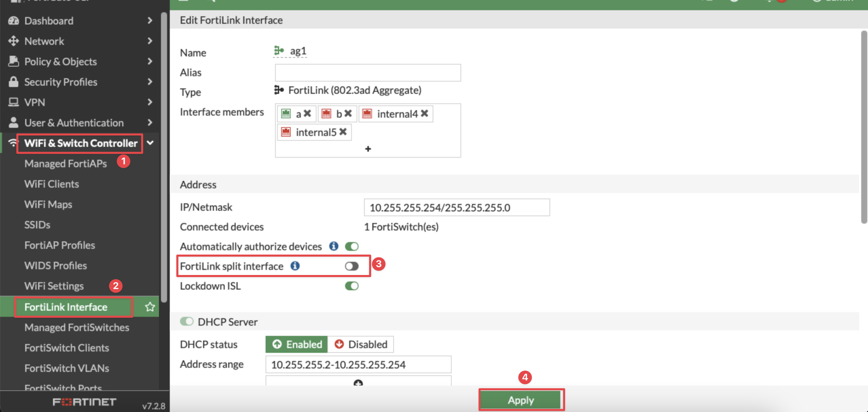Show info for Automatically authorize devices
The width and height of the screenshot is (868, 412).
[334, 246]
